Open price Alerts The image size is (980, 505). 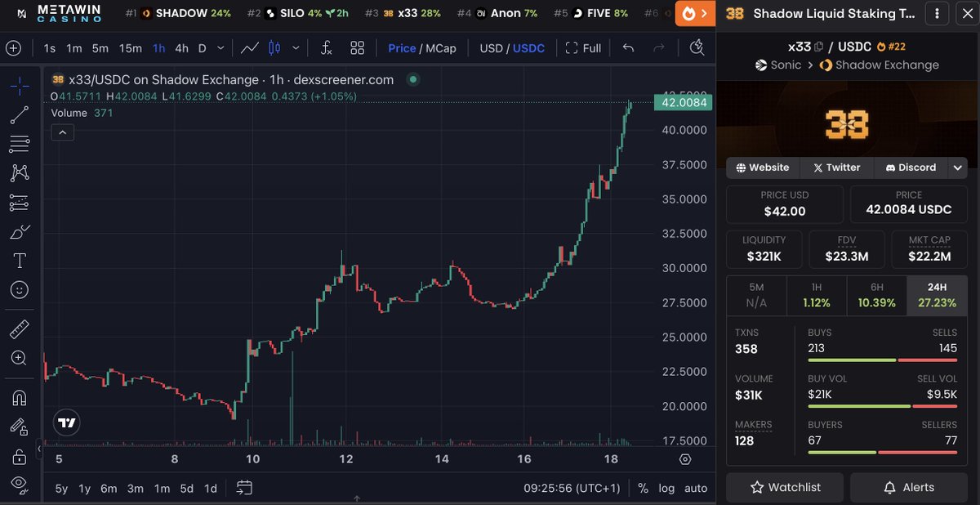(908, 487)
